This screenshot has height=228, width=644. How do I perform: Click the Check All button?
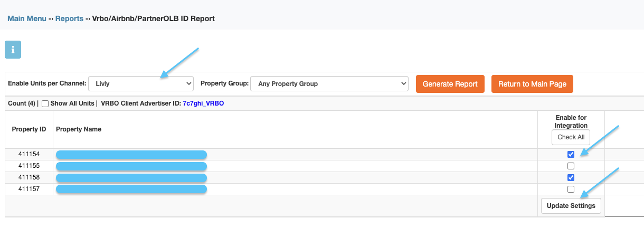[571, 137]
